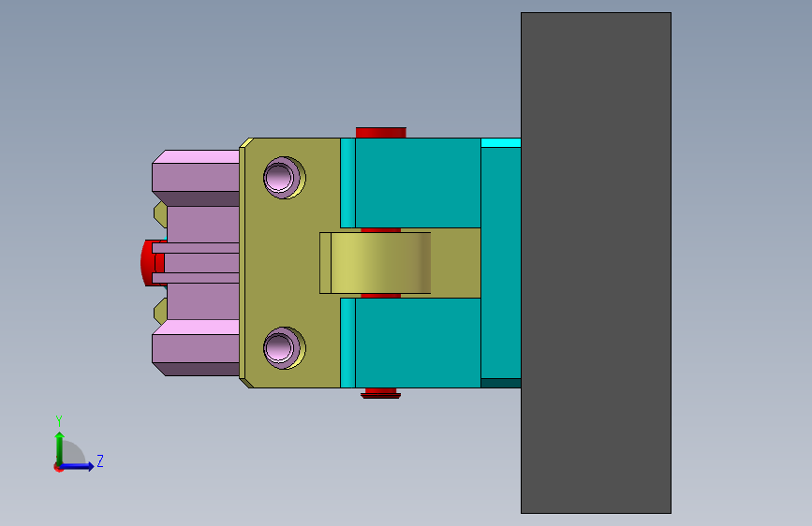
Task: Pick the upper counterbored hole on olive plate
Action: [284, 178]
